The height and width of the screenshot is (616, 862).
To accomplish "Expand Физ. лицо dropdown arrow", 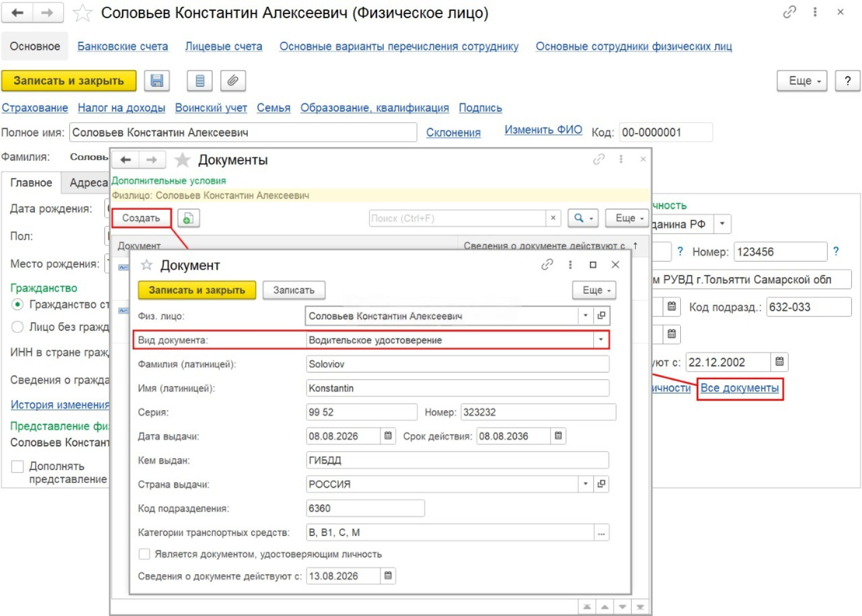I will tap(586, 315).
